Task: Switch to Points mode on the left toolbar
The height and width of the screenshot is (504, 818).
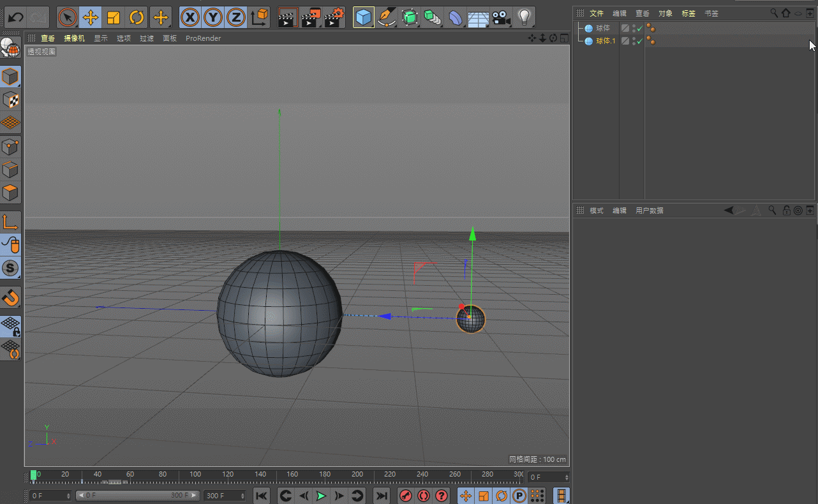Action: (x=10, y=147)
